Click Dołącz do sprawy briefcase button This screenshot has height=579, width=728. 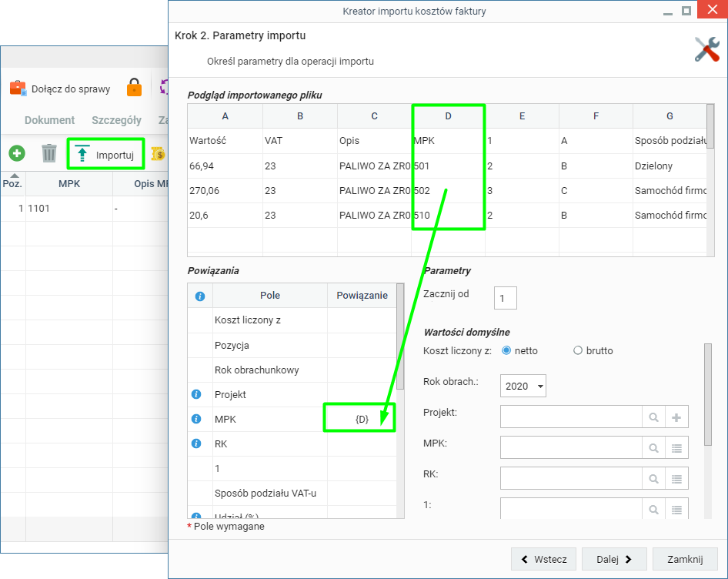point(60,89)
